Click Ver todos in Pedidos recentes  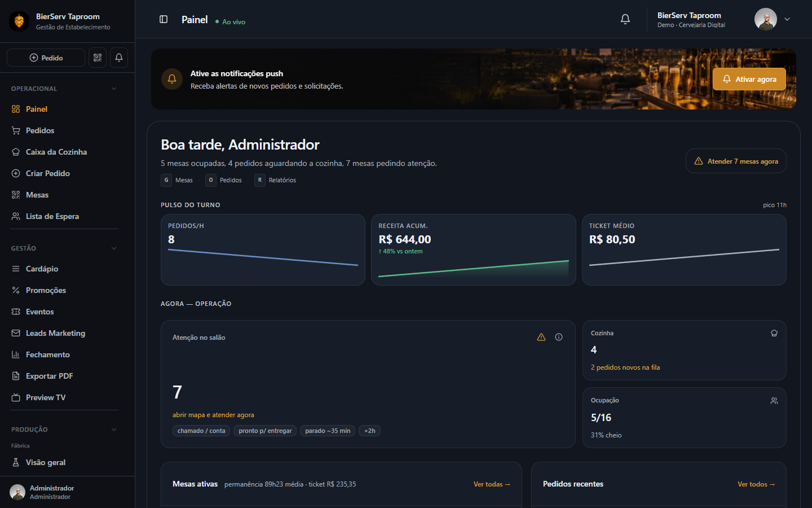coord(756,484)
